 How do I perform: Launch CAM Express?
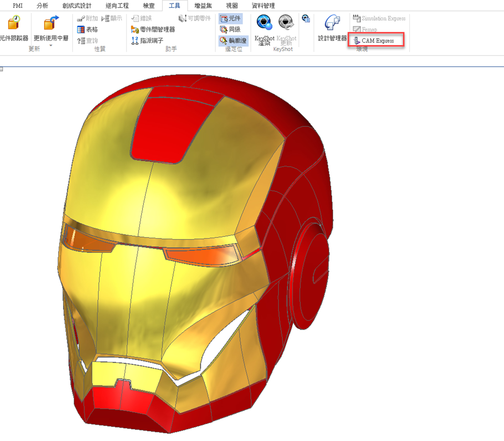click(x=374, y=41)
